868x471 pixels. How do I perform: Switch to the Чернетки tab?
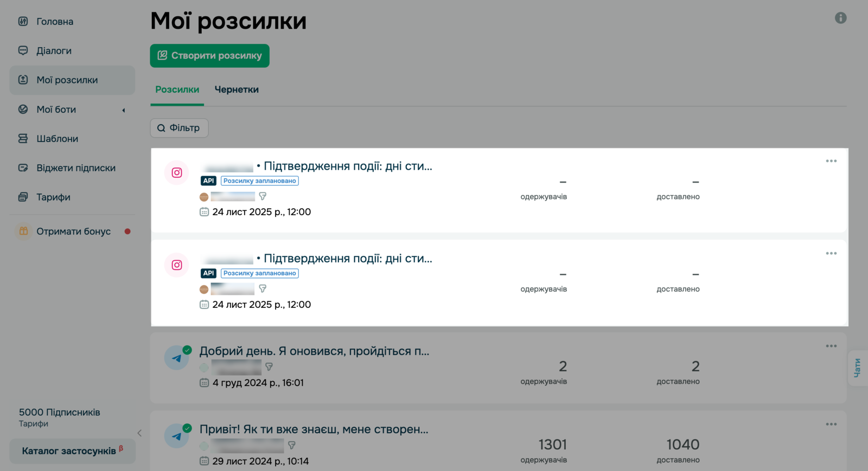point(237,89)
